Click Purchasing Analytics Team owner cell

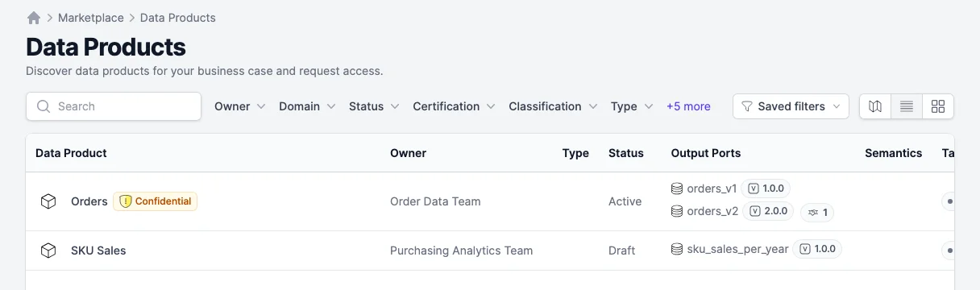coord(462,251)
